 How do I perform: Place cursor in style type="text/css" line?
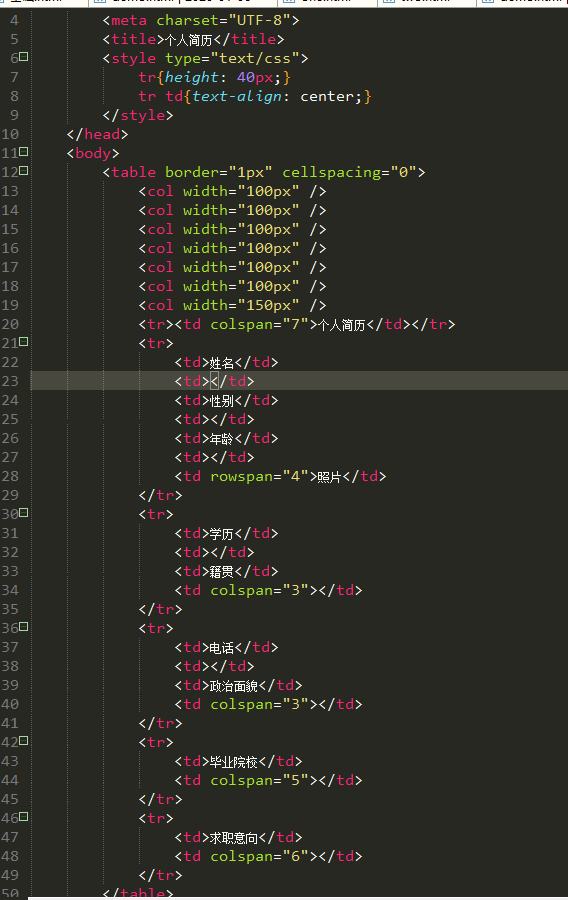coord(205,59)
